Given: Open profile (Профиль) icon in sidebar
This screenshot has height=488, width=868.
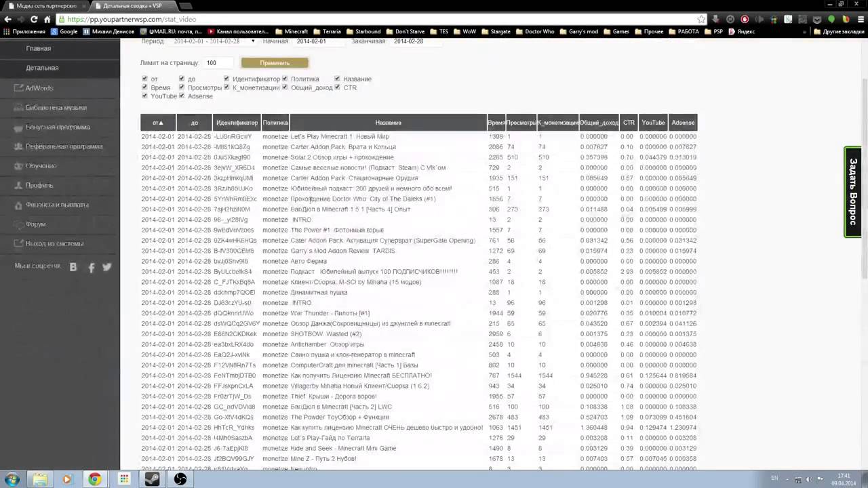Looking at the screenshot, I should (x=19, y=185).
